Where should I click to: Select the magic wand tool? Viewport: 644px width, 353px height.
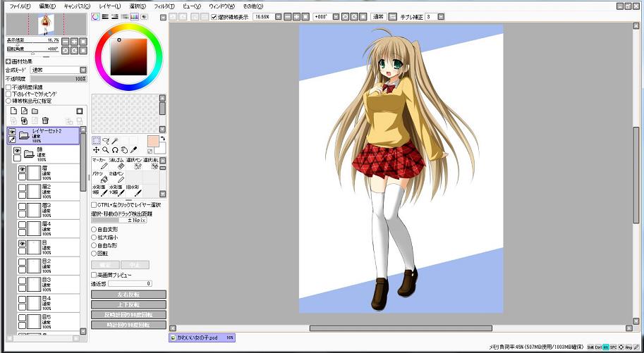(x=114, y=141)
